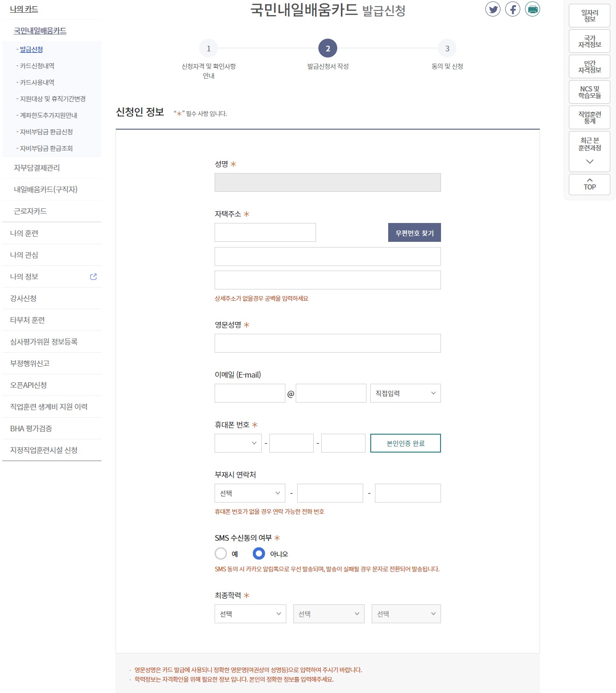Click the postal code field under 자택주소
Viewport: 616px width, 693px height.
265,232
